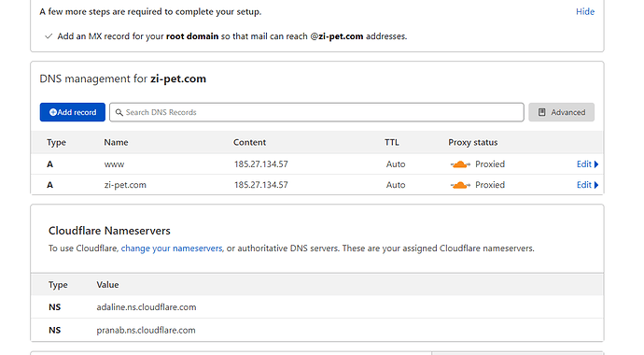Click the TTL column header
Image resolution: width=644 pixels, height=355 pixels.
tap(391, 142)
